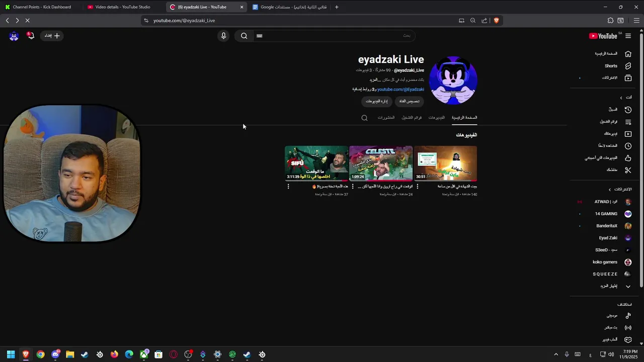Image resolution: width=644 pixels, height=362 pixels.
Task: Open the Subscriptions feed icon in sidebar
Action: [628, 78]
